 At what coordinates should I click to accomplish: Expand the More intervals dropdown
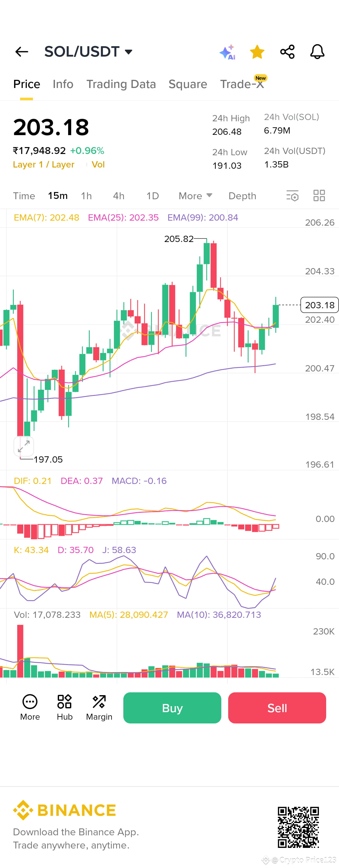pyautogui.click(x=195, y=196)
